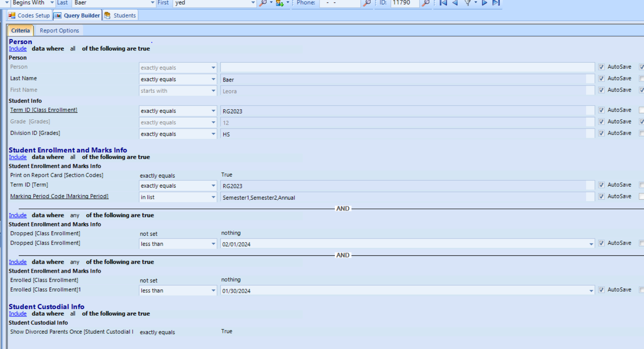
Task: Click the Term ID [Term] value field RG2023
Action: [x=407, y=186]
